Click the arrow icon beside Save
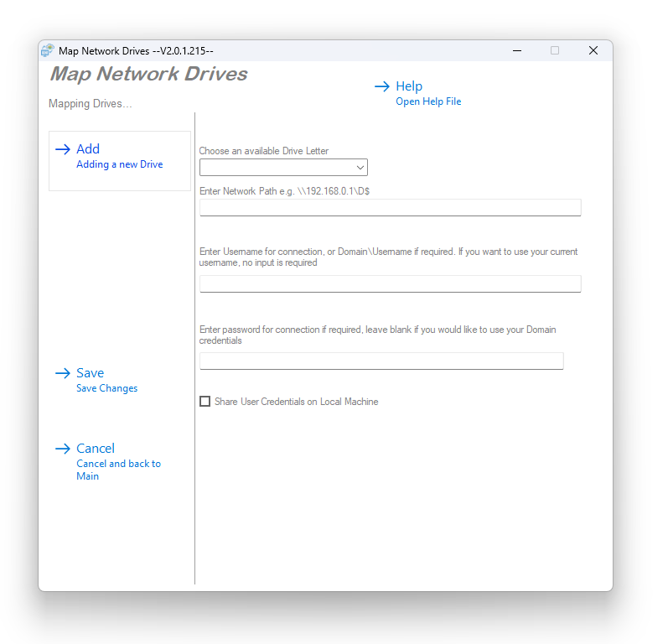668x644 pixels. pos(63,373)
